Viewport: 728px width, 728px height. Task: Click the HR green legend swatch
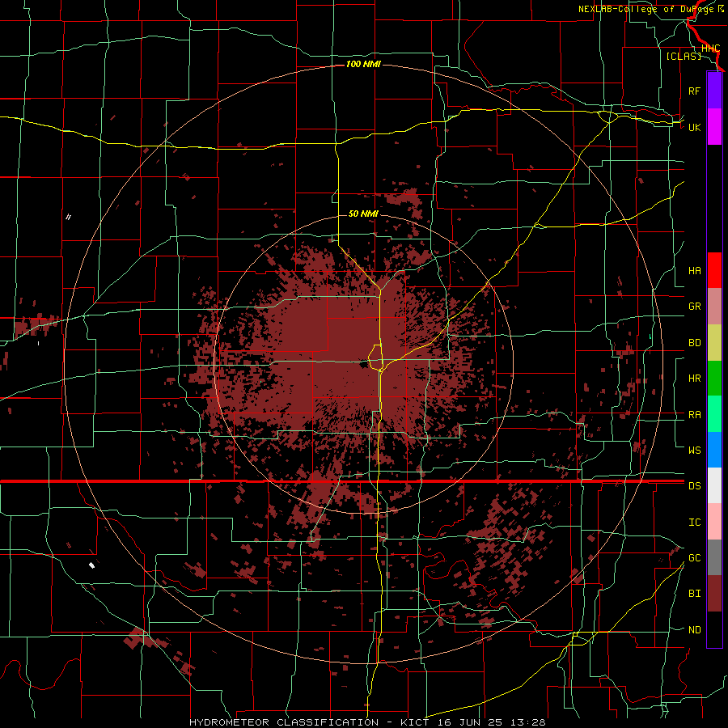point(714,379)
